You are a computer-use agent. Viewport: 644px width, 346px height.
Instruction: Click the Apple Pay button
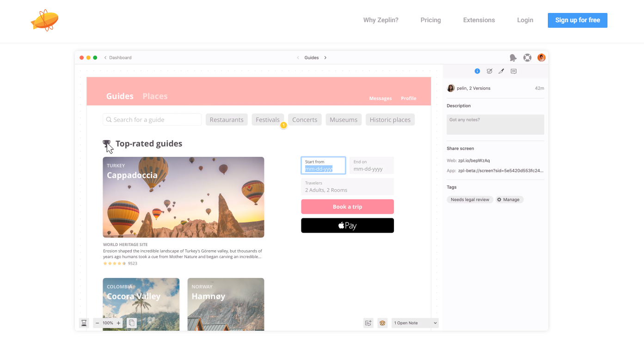347,226
